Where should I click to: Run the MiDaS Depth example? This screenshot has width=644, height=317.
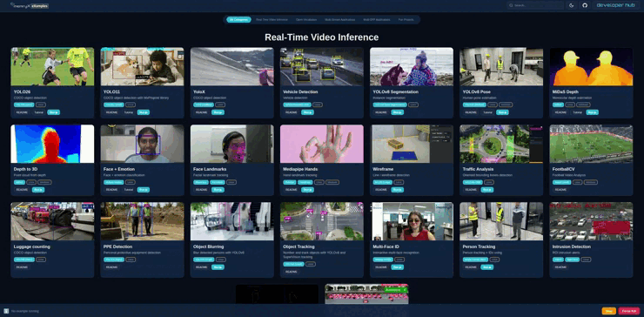click(593, 112)
